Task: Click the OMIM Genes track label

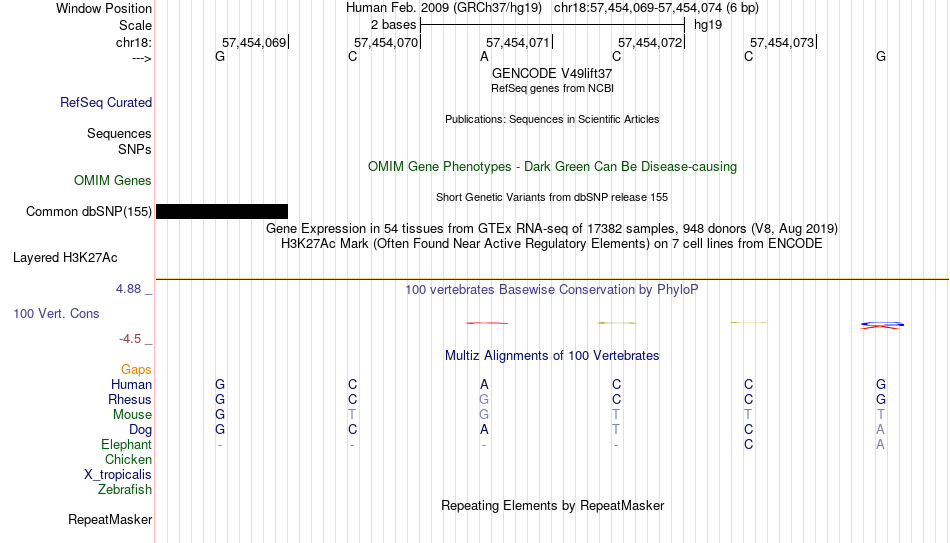Action: click(x=113, y=181)
